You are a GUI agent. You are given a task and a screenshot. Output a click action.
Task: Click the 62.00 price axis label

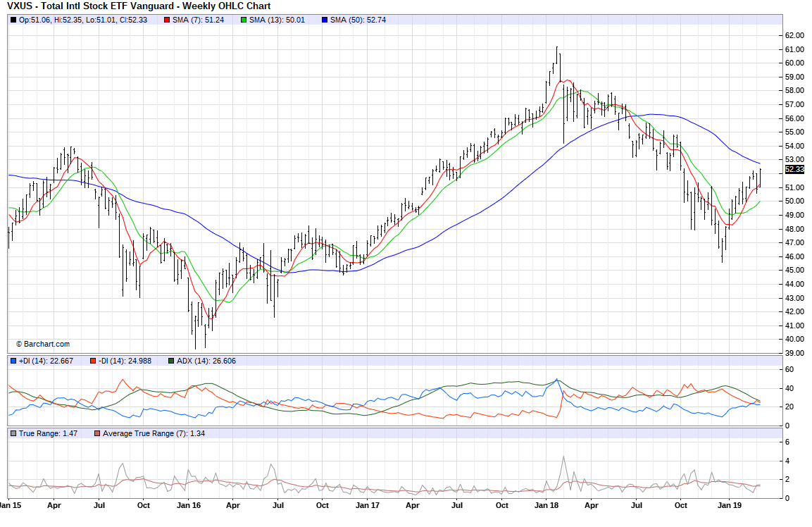(794, 35)
